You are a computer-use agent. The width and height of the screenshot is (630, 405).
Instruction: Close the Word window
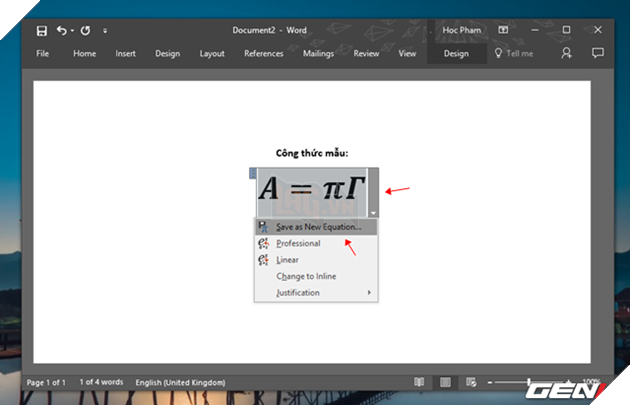(598, 30)
